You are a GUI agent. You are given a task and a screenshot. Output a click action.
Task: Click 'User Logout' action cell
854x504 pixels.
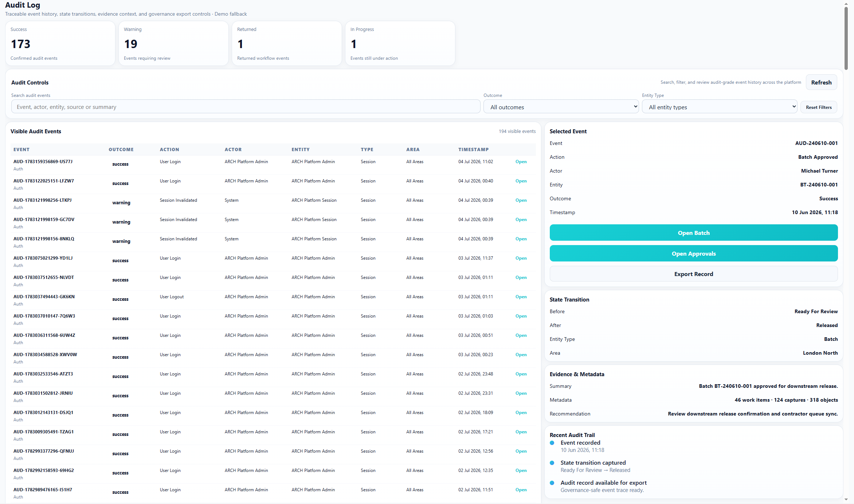(172, 297)
